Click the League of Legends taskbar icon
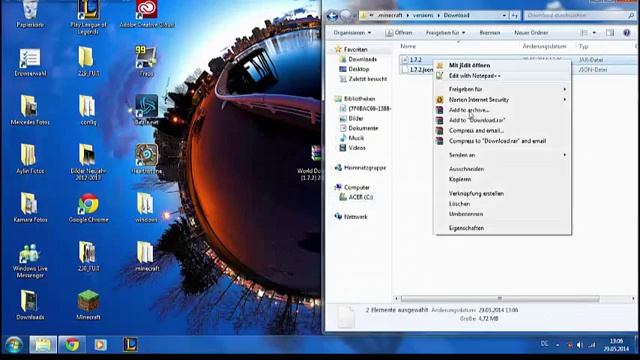 (130, 345)
